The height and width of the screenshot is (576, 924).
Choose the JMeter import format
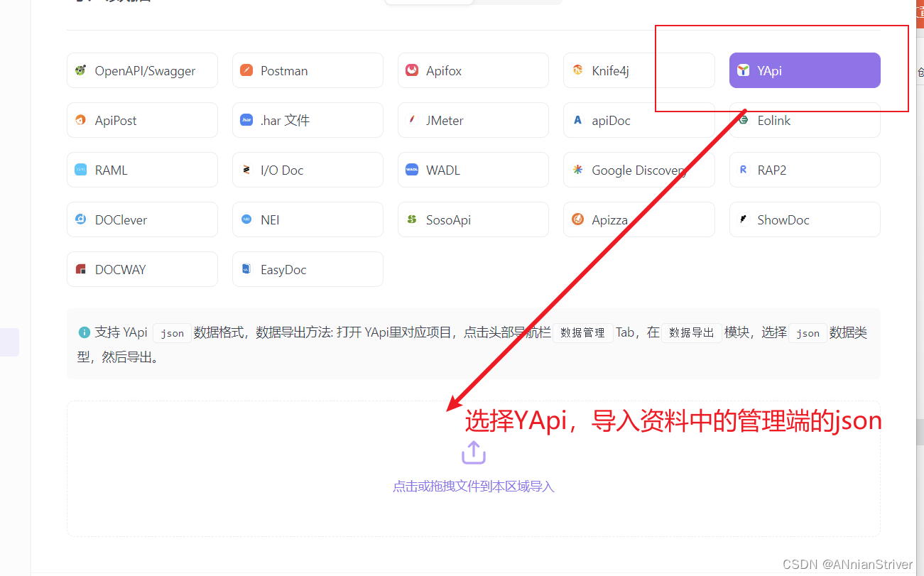[x=472, y=120]
